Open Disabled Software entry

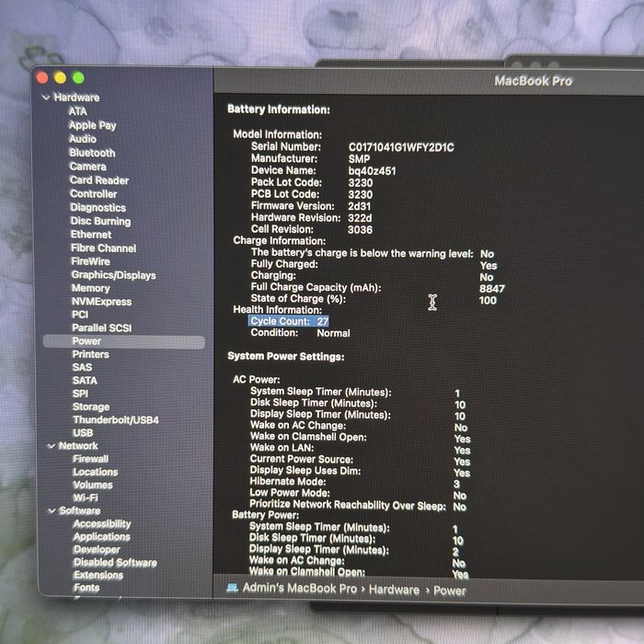tap(115, 562)
